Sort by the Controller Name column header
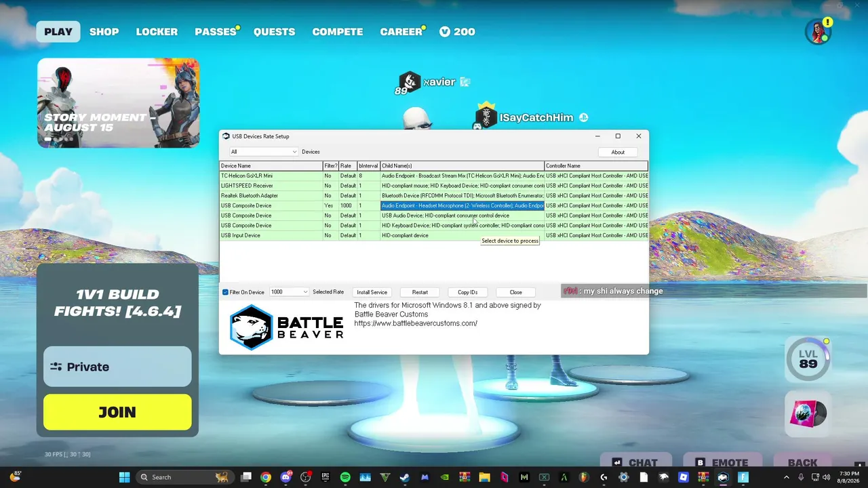The image size is (868, 488). [x=596, y=165]
